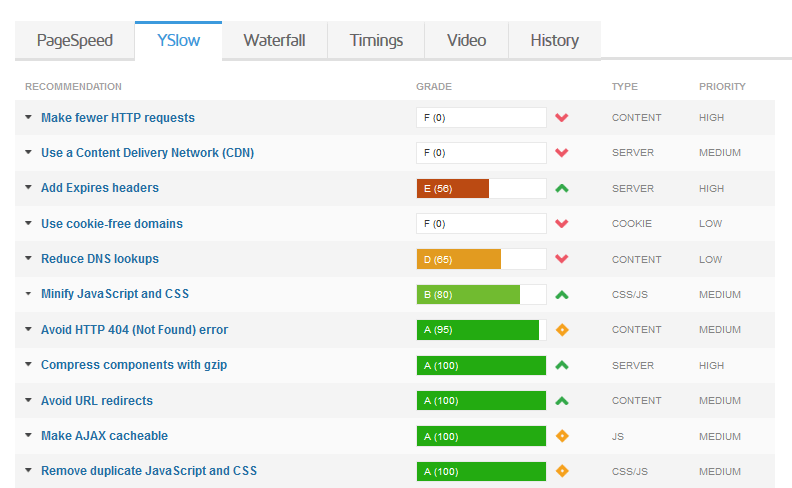Open Minify JavaScript and CSS recommendation
The height and width of the screenshot is (488, 792).
tap(115, 294)
